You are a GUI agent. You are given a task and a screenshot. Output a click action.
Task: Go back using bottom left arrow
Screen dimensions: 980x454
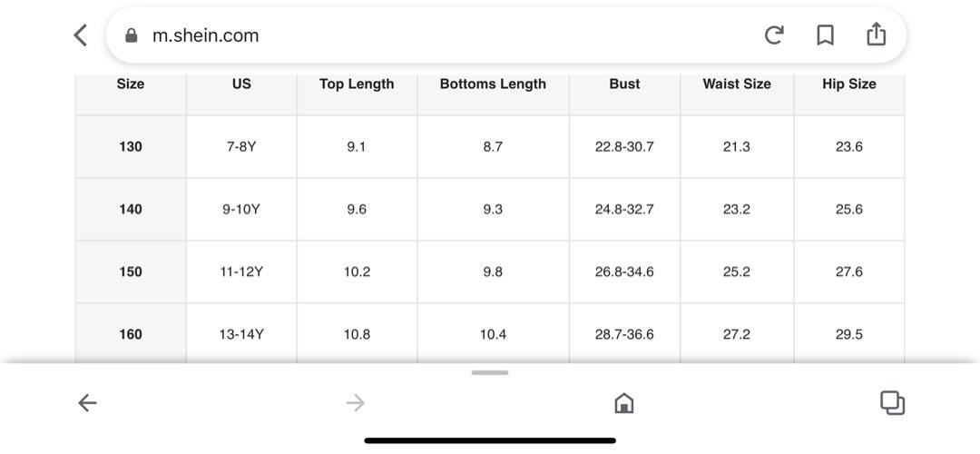[x=87, y=403]
